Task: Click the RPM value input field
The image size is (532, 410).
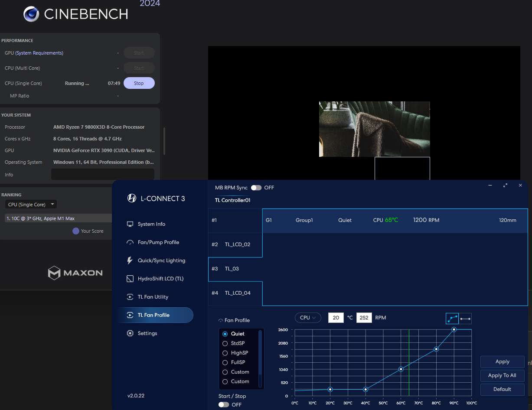Action: point(364,318)
